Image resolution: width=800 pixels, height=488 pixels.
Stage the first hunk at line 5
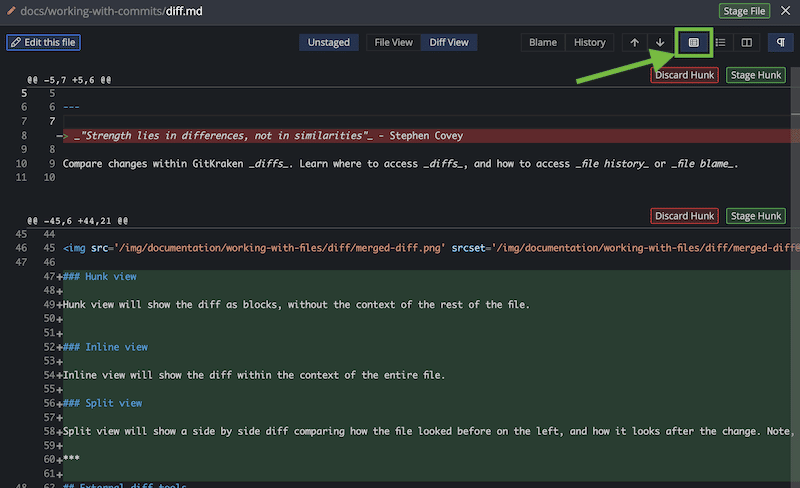pos(756,75)
